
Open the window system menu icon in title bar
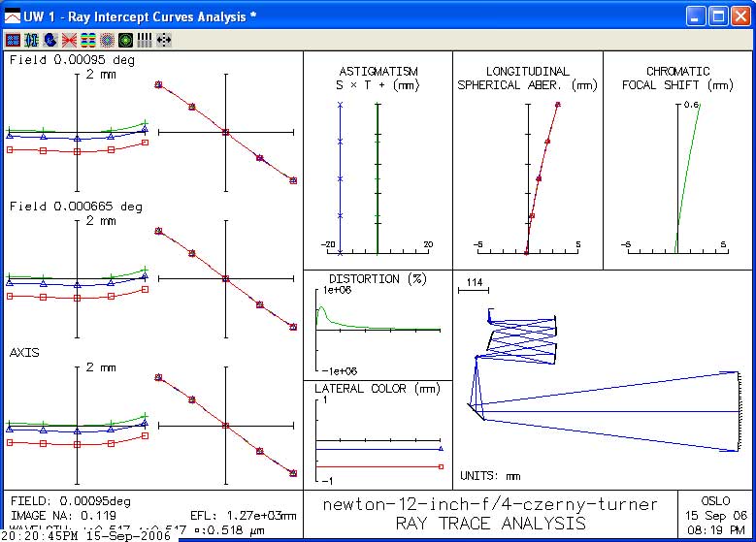point(14,16)
